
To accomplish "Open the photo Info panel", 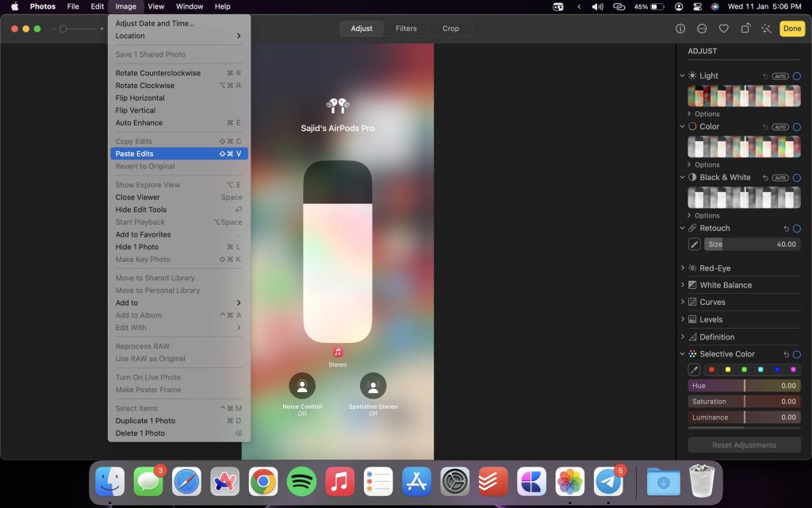I will coord(680,27).
